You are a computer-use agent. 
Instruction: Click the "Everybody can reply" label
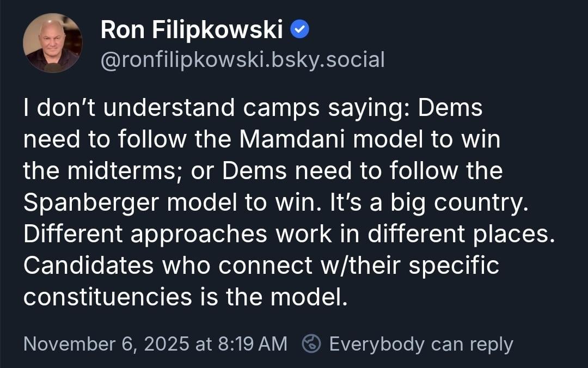(421, 344)
